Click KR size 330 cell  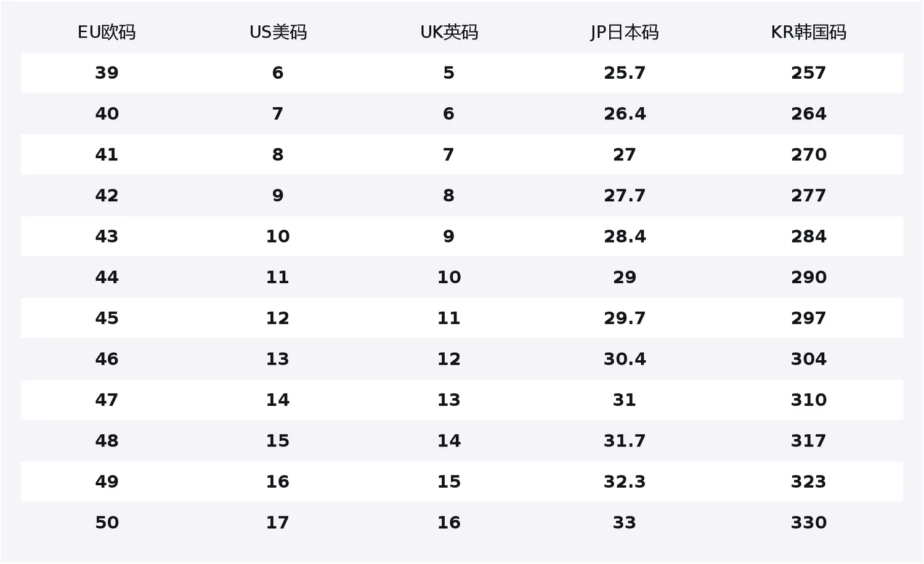(x=809, y=522)
